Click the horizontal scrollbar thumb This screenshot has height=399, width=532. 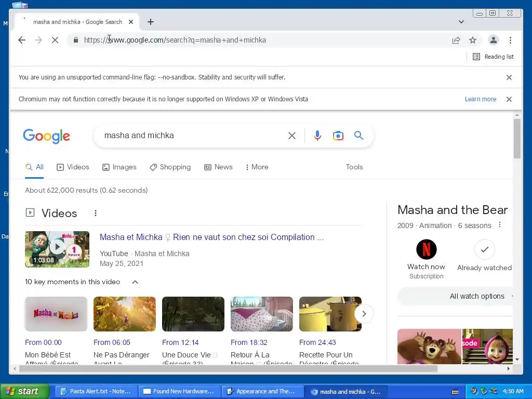tap(228, 368)
